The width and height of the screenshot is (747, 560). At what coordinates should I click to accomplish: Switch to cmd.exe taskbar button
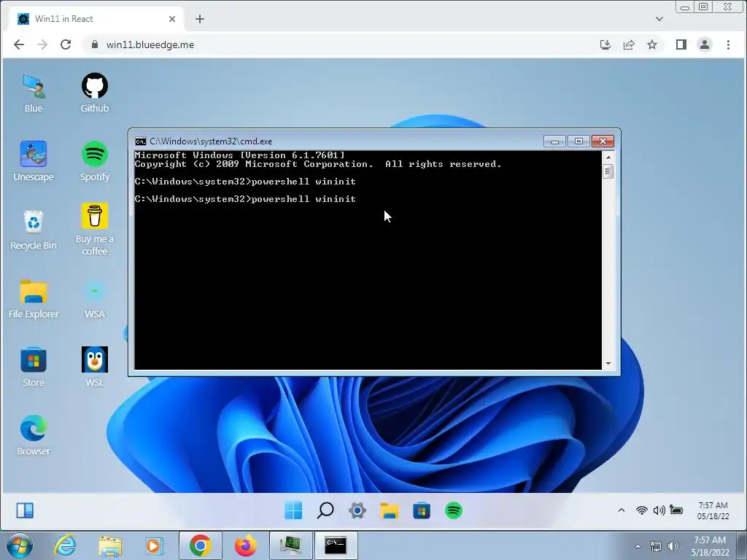(336, 545)
